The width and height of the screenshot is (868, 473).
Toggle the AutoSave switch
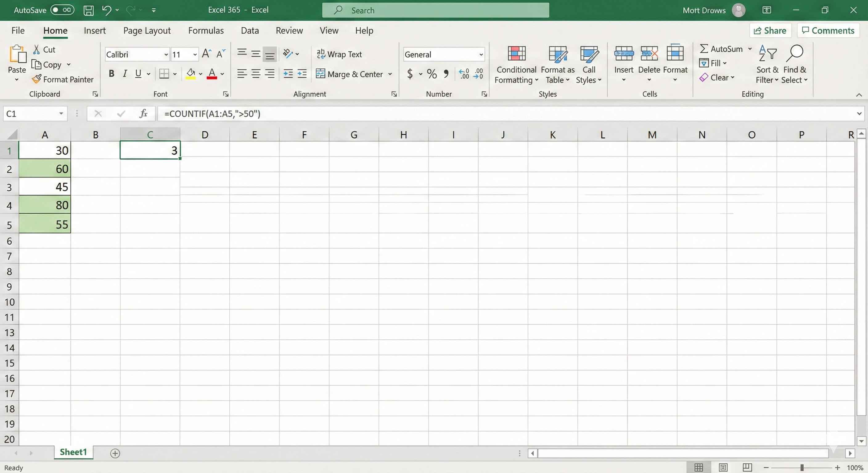coord(62,10)
